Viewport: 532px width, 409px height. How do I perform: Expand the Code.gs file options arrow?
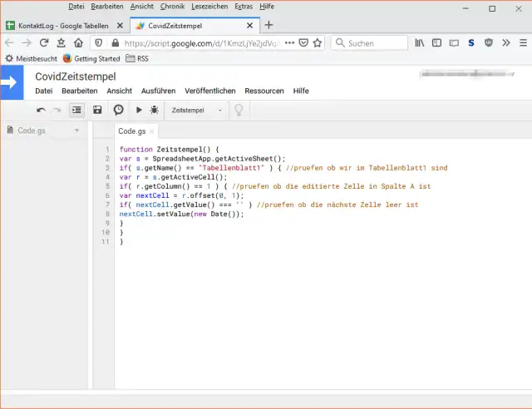[76, 131]
